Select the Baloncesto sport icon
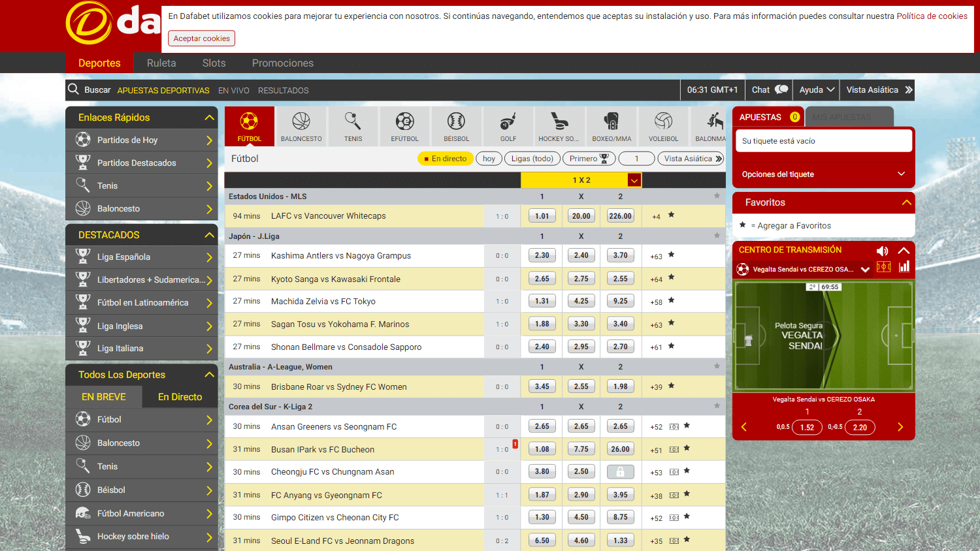The height and width of the screenshot is (551, 980). (x=301, y=126)
